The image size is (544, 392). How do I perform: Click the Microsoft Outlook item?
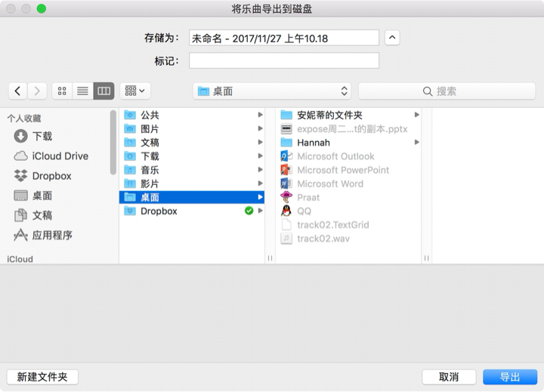pyautogui.click(x=348, y=156)
